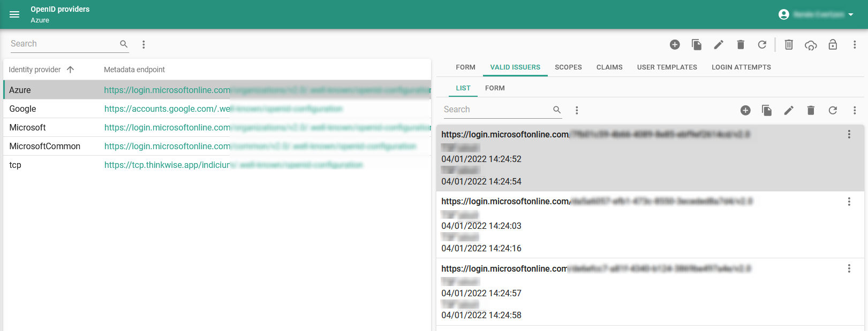Select the FORM subtab next to LIST
The height and width of the screenshot is (331, 868).
[x=495, y=88]
